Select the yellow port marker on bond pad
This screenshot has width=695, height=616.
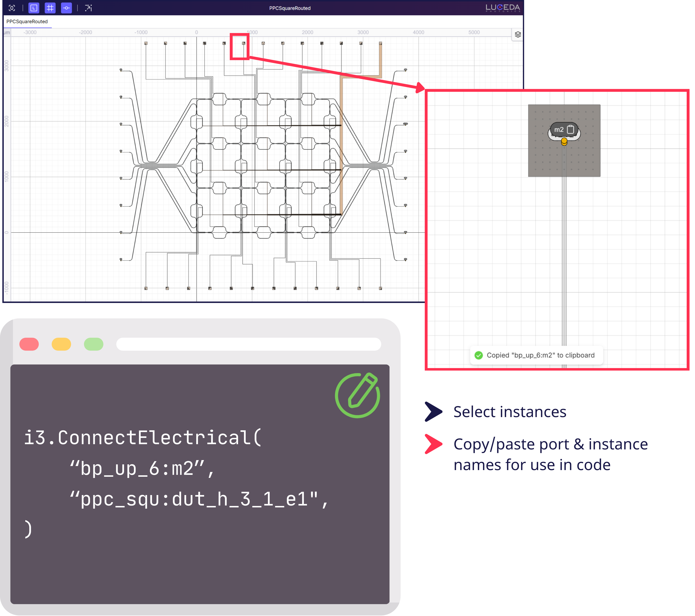564,141
